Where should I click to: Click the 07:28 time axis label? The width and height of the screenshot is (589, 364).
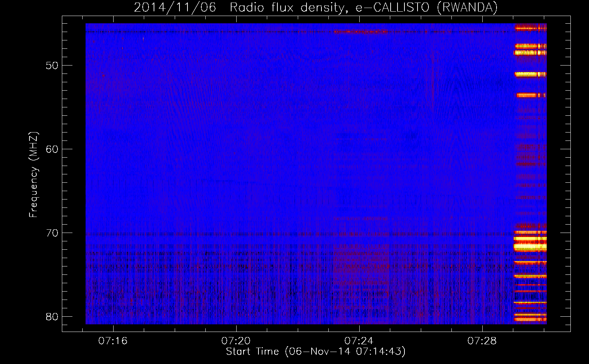pyautogui.click(x=482, y=341)
